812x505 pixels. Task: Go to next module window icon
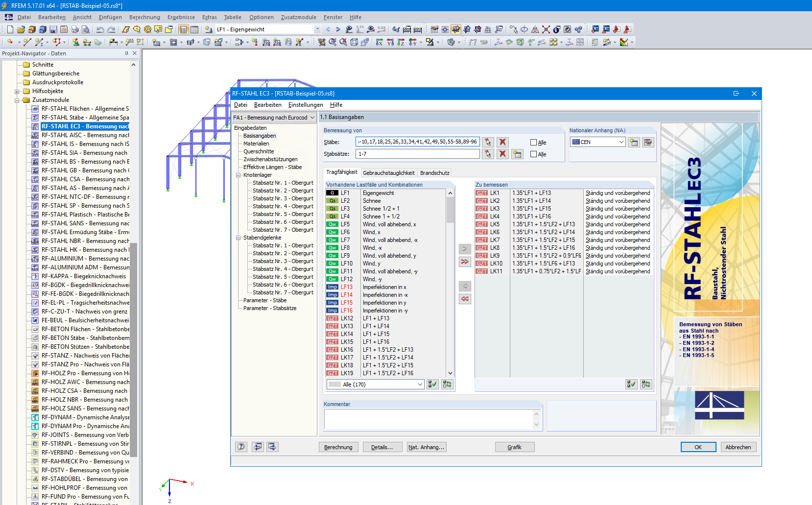(x=272, y=447)
